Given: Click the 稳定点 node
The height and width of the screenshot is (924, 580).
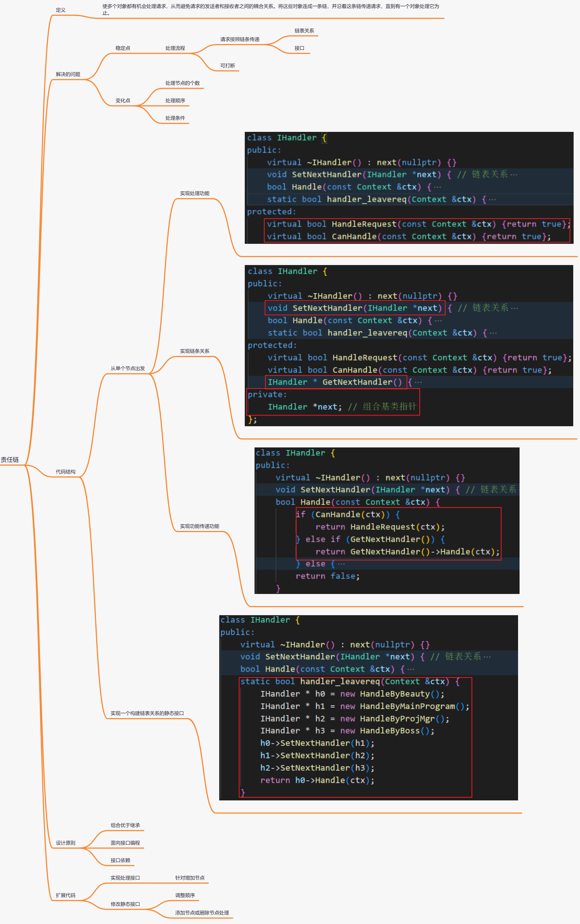Looking at the screenshot, I should click(x=123, y=48).
